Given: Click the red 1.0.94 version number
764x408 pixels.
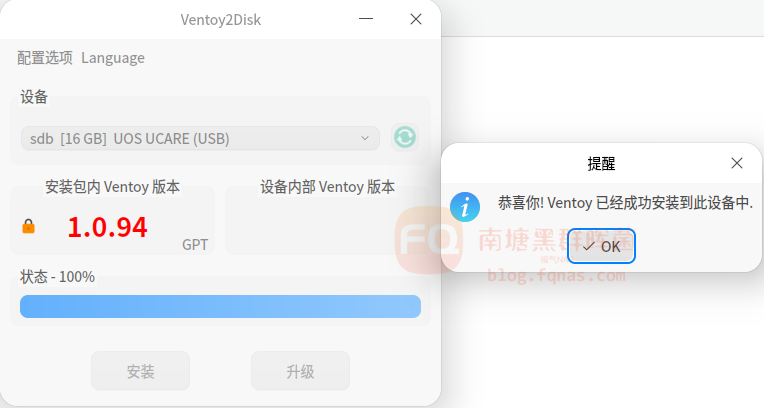Looking at the screenshot, I should (x=107, y=227).
